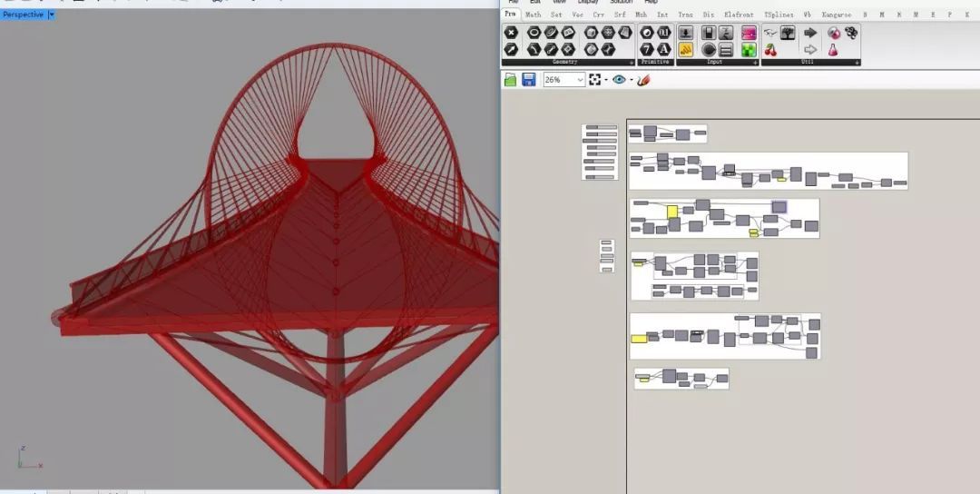The image size is (980, 494).
Task: Open the arrow menu beside preview eye icon
Action: click(632, 80)
